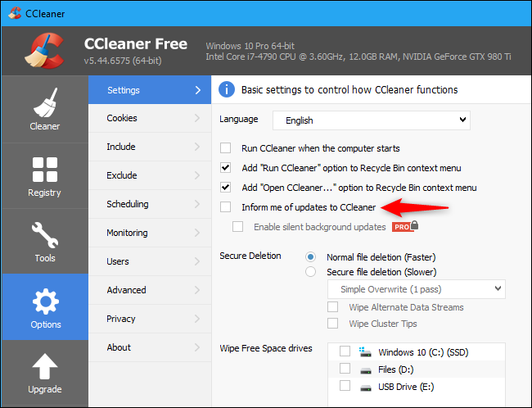Click the PRO lock badge
The image size is (532, 408).
405,226
